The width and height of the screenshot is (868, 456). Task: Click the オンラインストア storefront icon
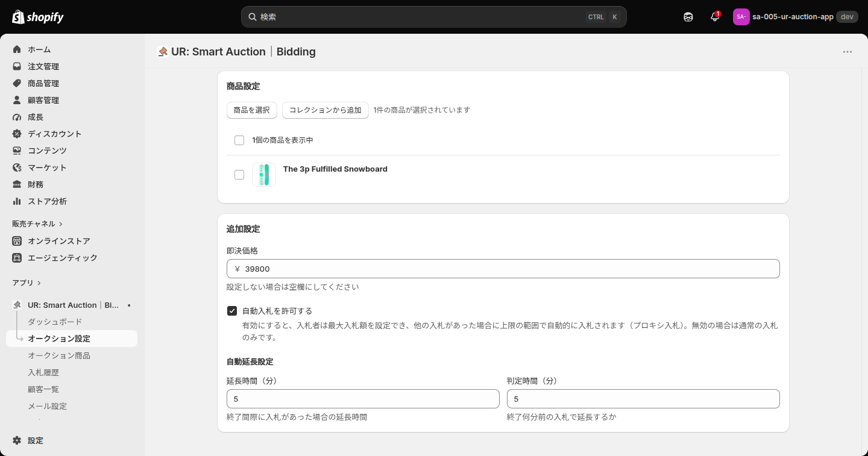click(17, 241)
